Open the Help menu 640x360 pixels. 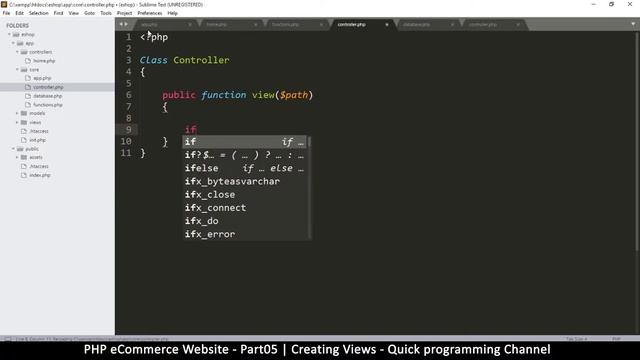point(172,13)
